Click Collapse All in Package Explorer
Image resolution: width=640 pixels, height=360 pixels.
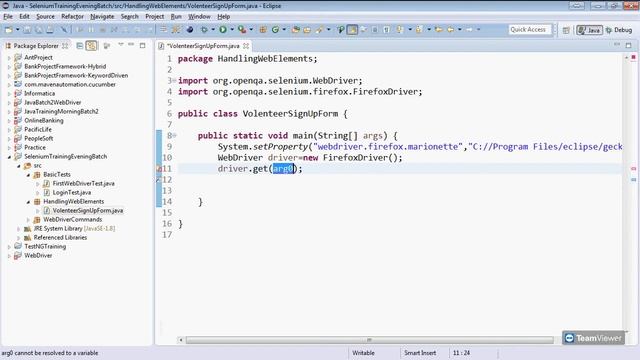pyautogui.click(x=80, y=46)
